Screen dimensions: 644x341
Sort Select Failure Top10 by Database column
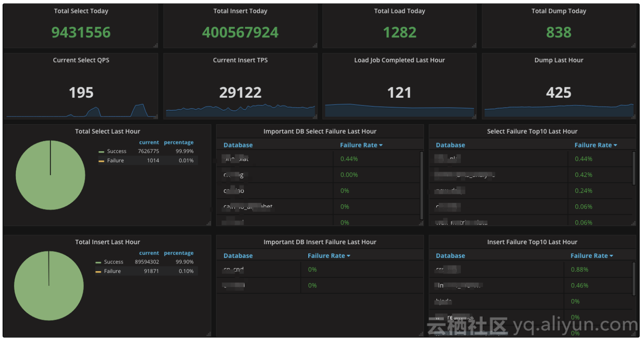coord(450,145)
